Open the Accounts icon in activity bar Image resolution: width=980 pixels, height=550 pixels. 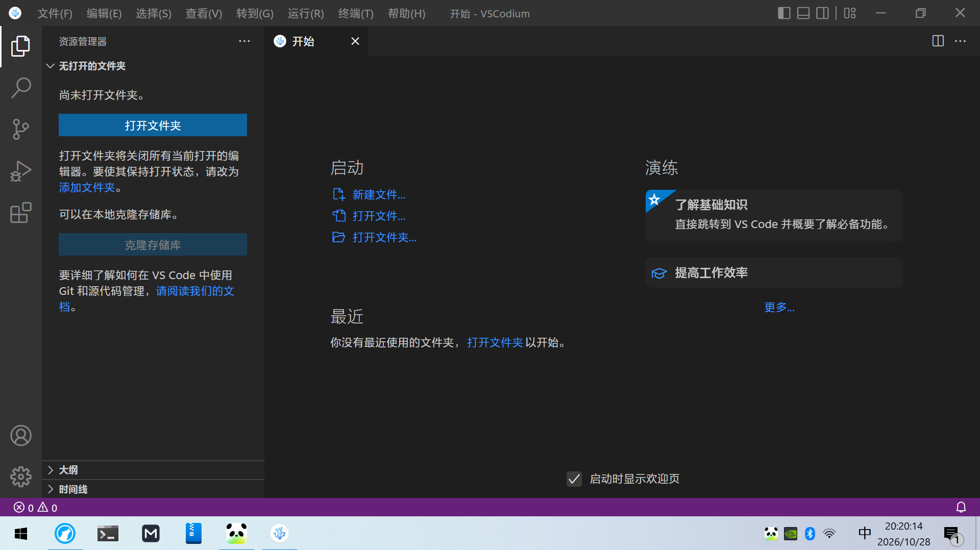pos(20,435)
